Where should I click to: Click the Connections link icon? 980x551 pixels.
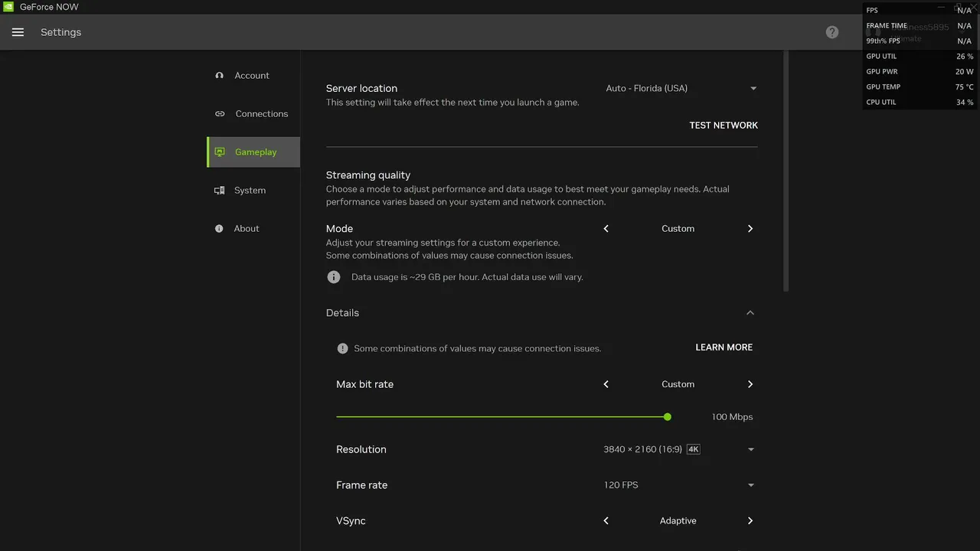(220, 114)
